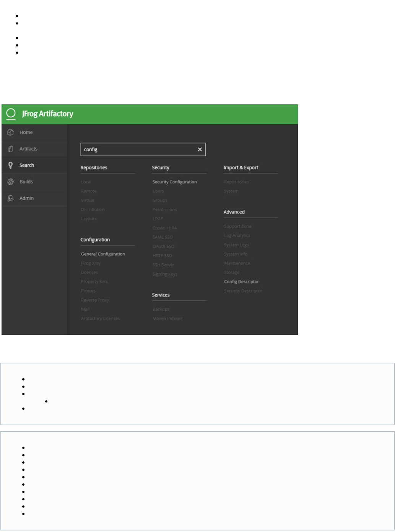Image resolution: width=395 pixels, height=532 pixels.
Task: Open Maven Indexer link
Action: click(x=167, y=318)
